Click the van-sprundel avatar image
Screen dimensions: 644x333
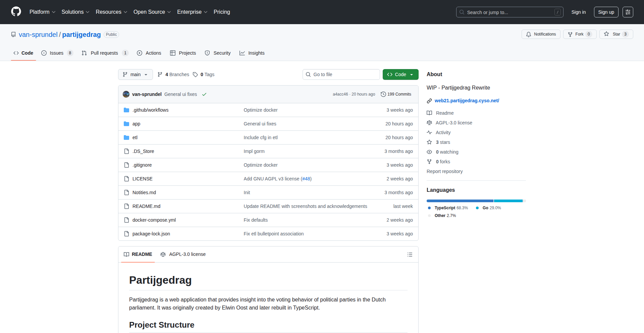[126, 94]
